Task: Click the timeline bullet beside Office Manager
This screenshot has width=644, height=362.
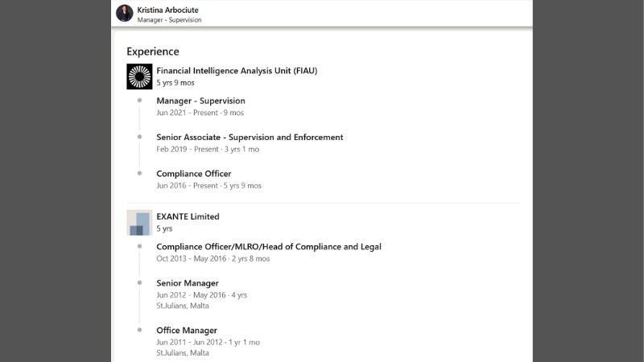Action: (139, 330)
